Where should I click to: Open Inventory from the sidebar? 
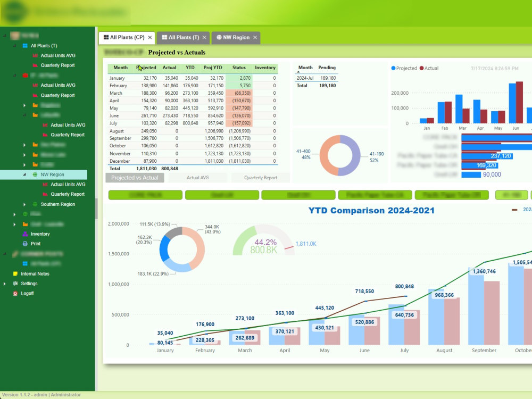click(x=40, y=234)
